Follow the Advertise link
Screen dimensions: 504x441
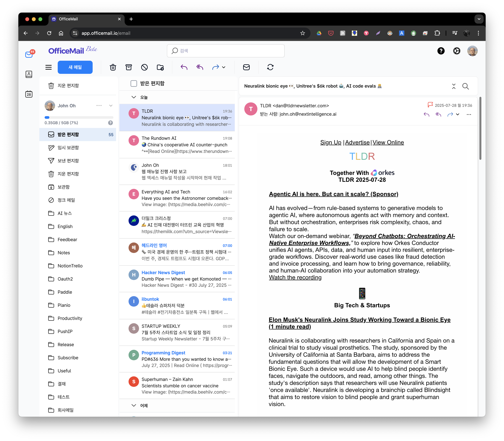(x=357, y=142)
